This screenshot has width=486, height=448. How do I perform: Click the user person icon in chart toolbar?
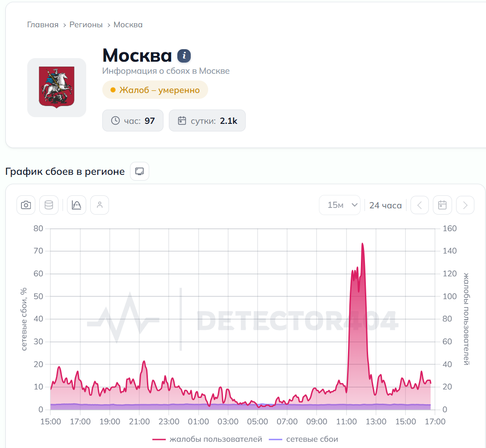point(100,205)
